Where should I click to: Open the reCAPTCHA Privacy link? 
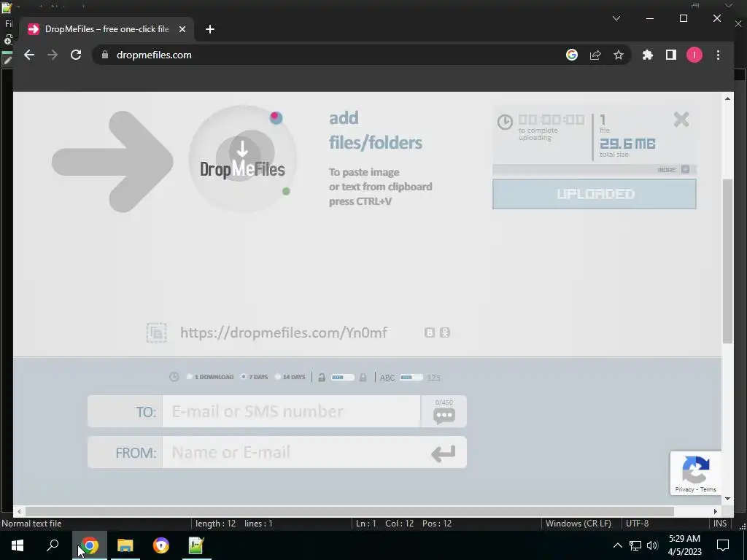pyautogui.click(x=684, y=489)
